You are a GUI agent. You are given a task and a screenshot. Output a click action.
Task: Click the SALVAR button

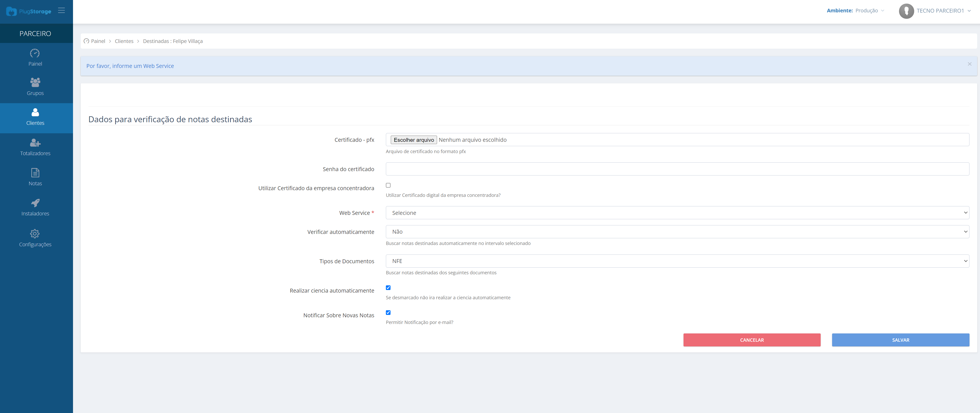point(901,340)
